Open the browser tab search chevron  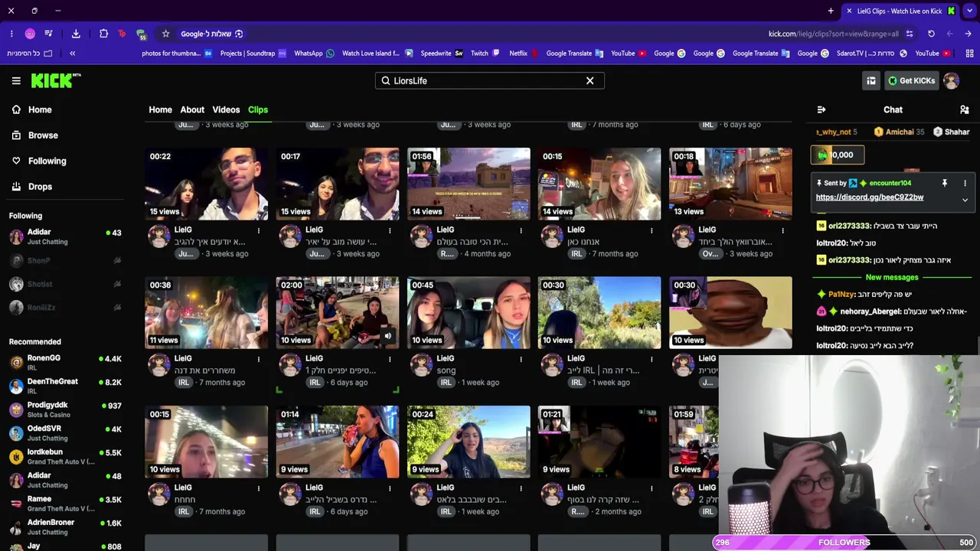coord(969,11)
